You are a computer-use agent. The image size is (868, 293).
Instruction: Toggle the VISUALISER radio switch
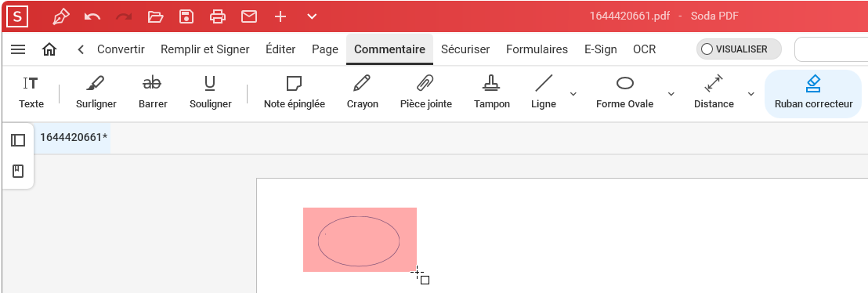coord(739,49)
